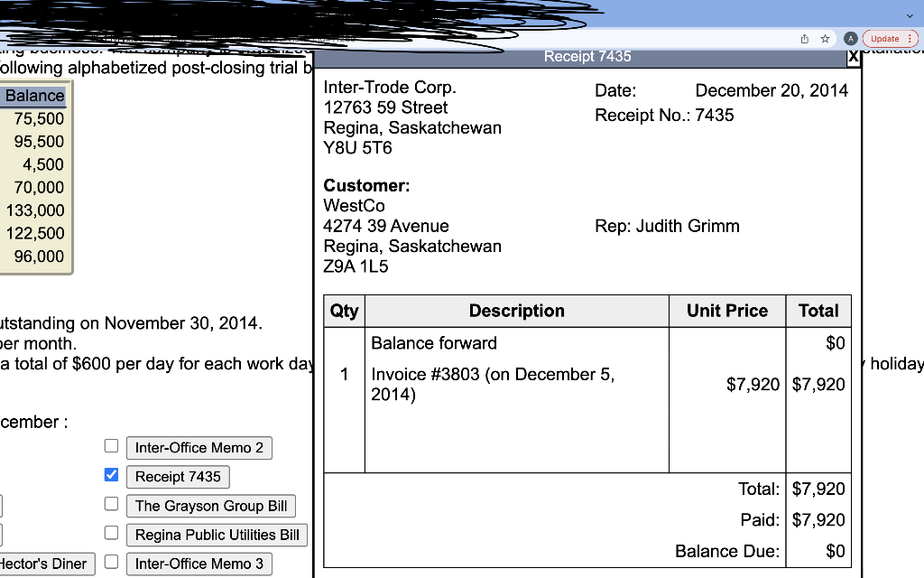Open the Regina Public Utilities Bill document
The height and width of the screenshot is (578, 924).
[217, 535]
